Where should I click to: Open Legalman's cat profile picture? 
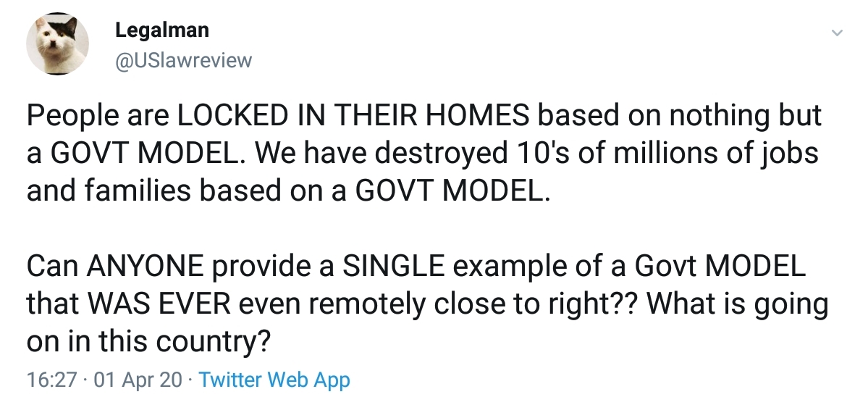click(58, 43)
